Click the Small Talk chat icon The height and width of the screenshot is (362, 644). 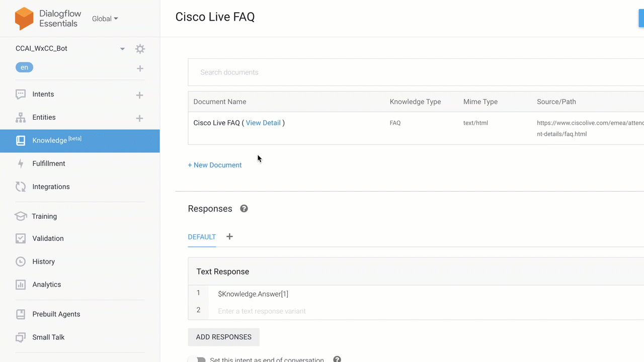point(21,337)
